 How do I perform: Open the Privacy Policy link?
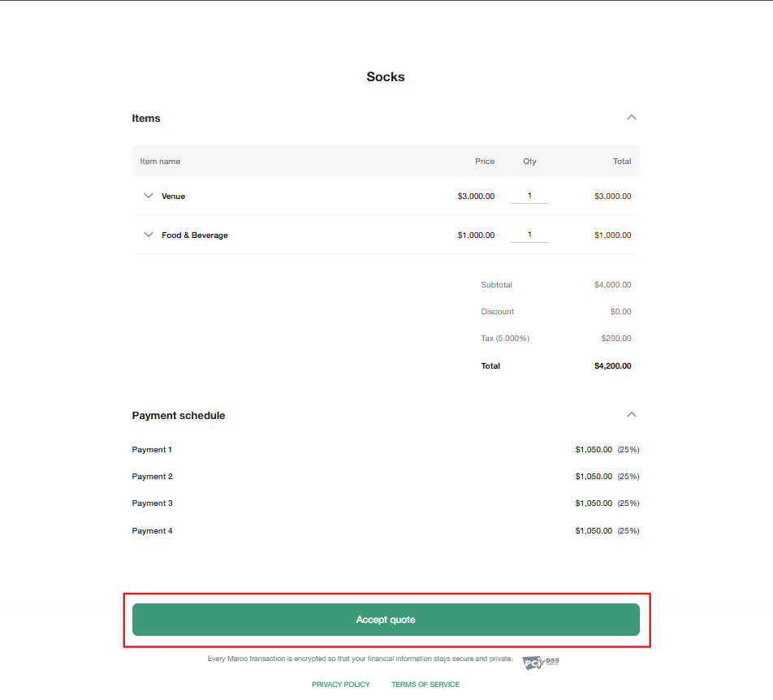(341, 685)
